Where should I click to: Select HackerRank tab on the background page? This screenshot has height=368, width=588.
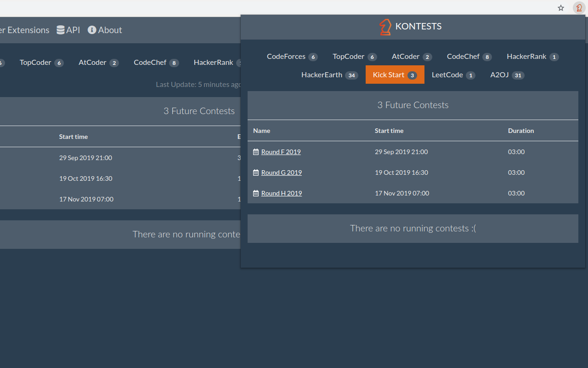tap(214, 63)
